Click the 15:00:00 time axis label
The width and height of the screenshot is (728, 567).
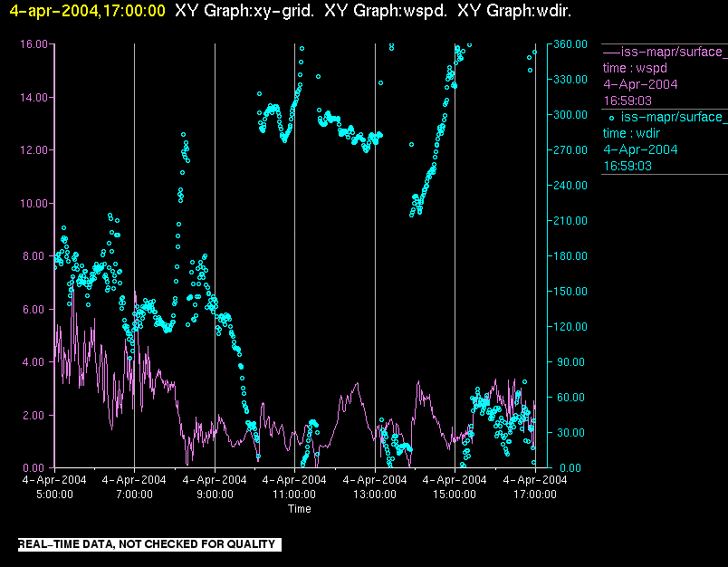(455, 495)
